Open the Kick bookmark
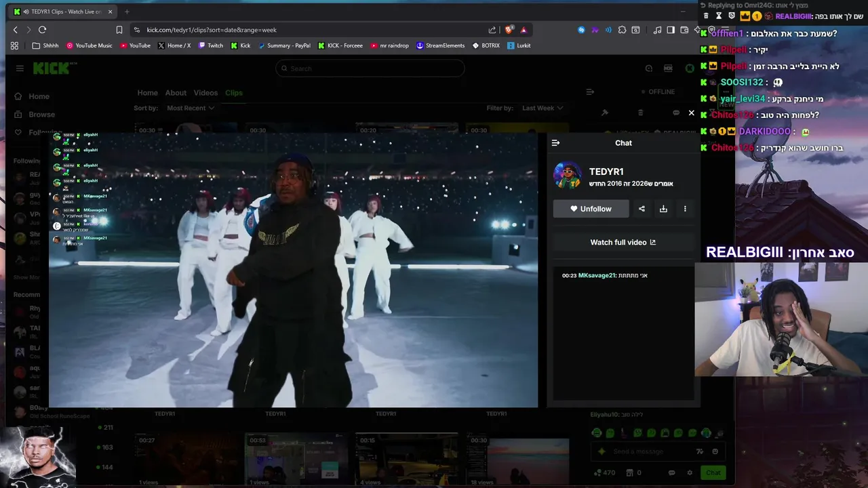This screenshot has width=868, height=488. pyautogui.click(x=240, y=45)
